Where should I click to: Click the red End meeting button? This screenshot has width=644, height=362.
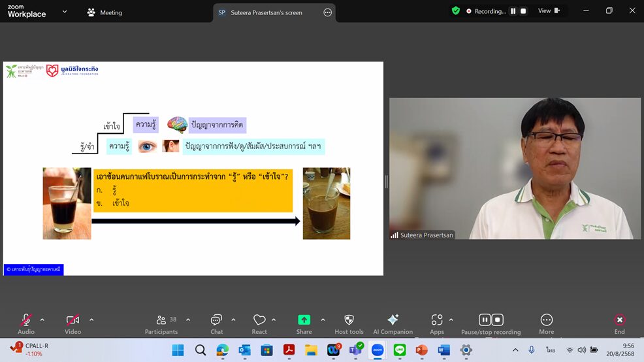pyautogui.click(x=619, y=320)
